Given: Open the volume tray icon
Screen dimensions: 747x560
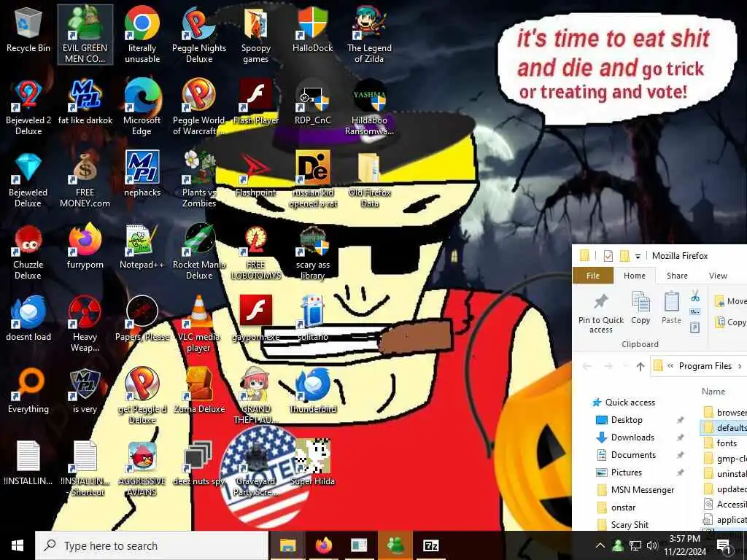Looking at the screenshot, I should [651, 545].
